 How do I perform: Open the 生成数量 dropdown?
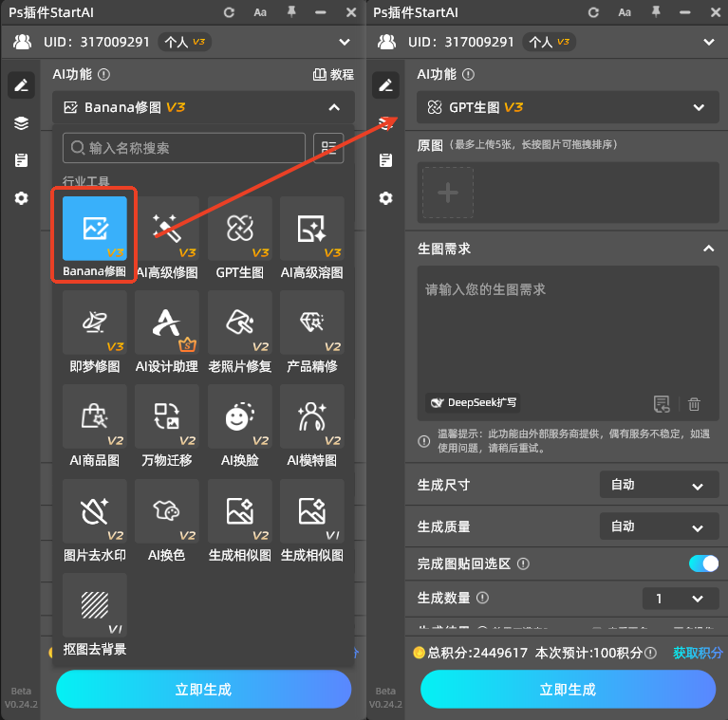(681, 599)
